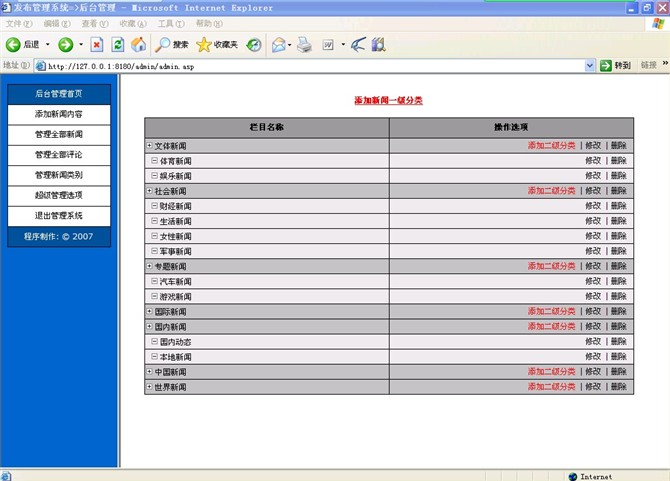Open the 文件 (File) menu
This screenshot has height=481, width=670.
[19, 24]
